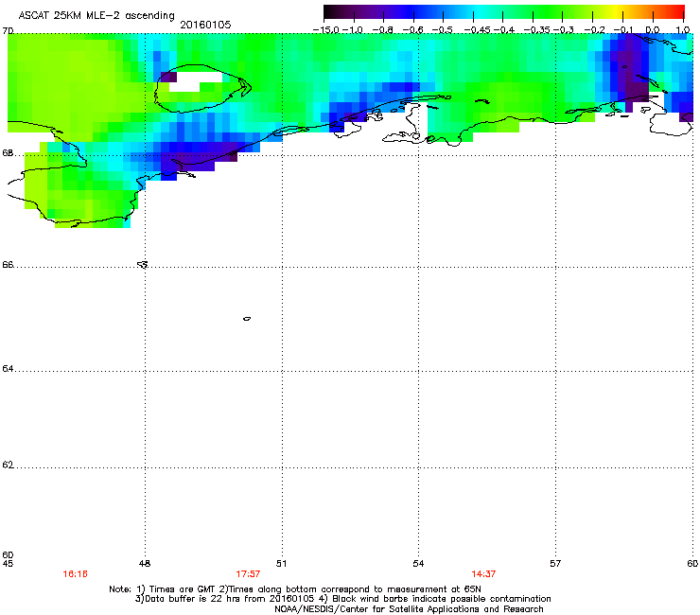
Task: Pick the black end of the color scale
Action: [x=327, y=12]
